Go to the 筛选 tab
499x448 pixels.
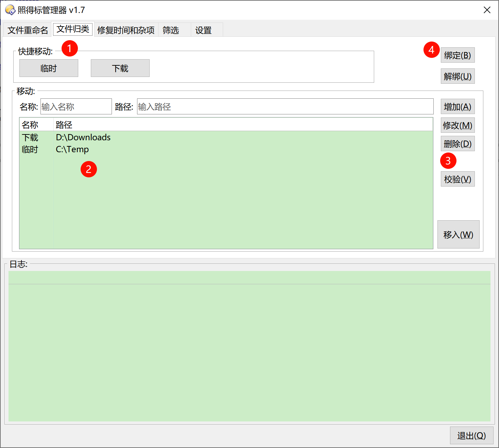pyautogui.click(x=171, y=30)
